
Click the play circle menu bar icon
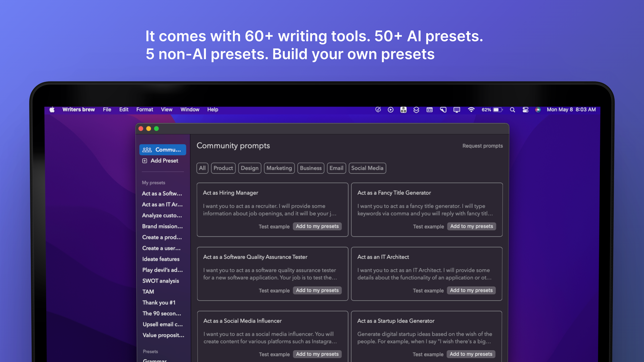tap(390, 110)
